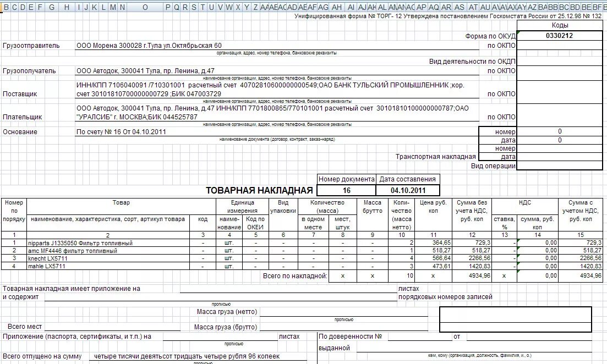Click the 'Масса груза (нетто)' label
This screenshot has height=364, width=607.
click(227, 312)
